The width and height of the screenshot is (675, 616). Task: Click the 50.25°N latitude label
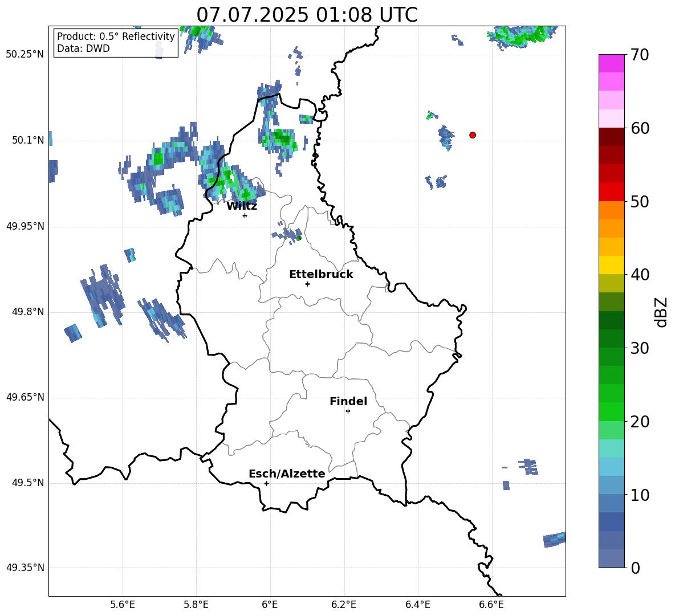point(25,55)
